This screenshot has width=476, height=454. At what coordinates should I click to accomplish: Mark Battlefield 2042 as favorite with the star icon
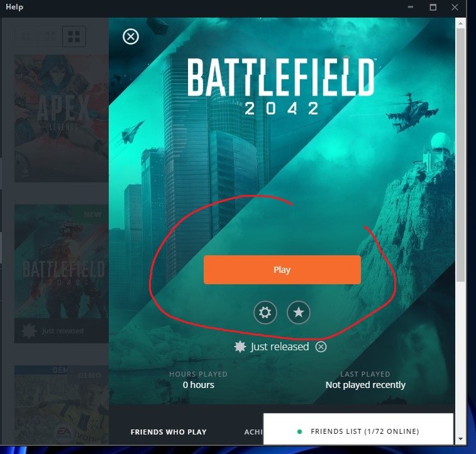(x=299, y=313)
